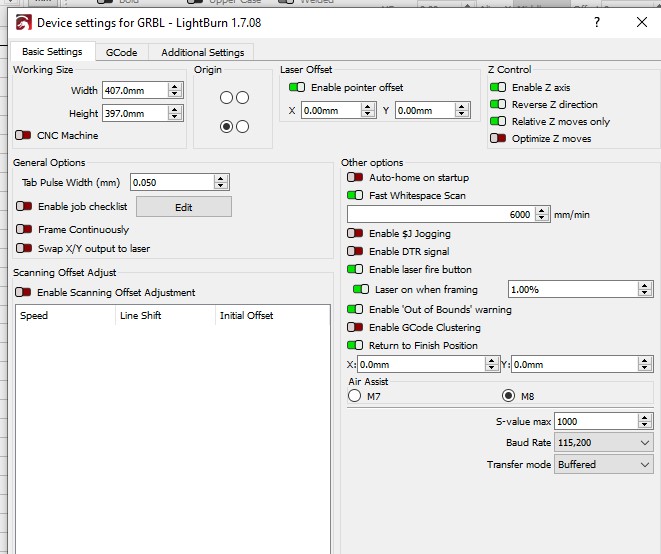
Task: Enable Frame Continuously switch
Action: (24, 229)
